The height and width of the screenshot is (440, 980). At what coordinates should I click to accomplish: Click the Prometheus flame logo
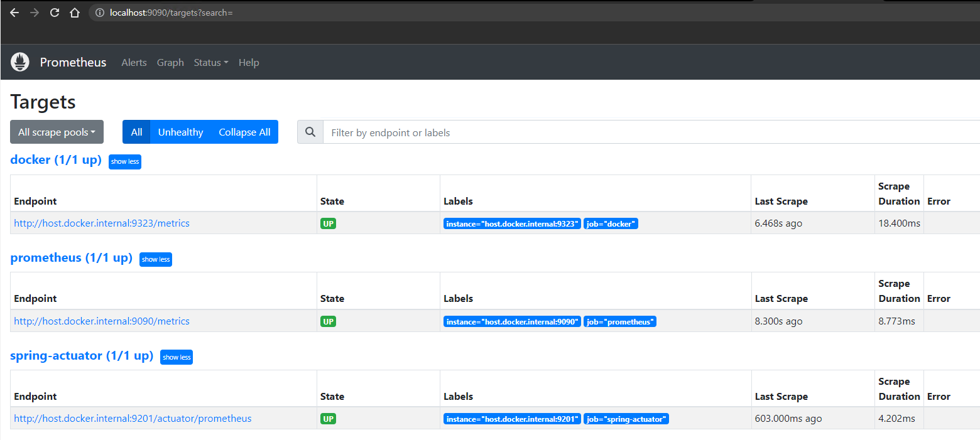tap(20, 62)
